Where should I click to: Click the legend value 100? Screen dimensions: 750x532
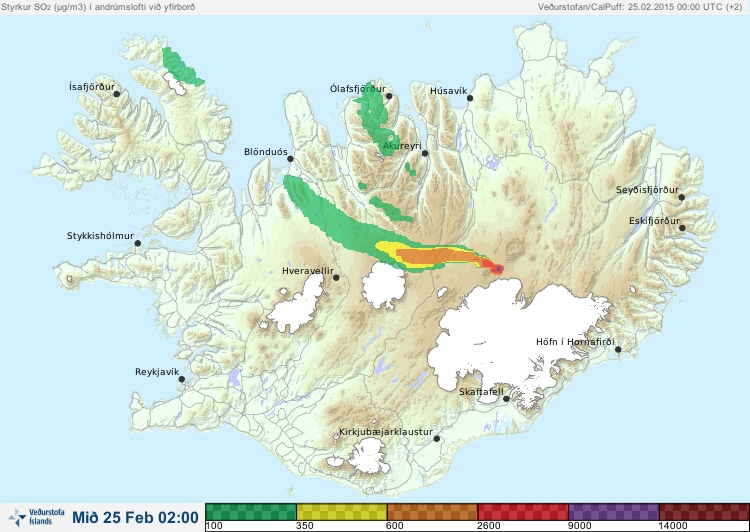(x=214, y=526)
